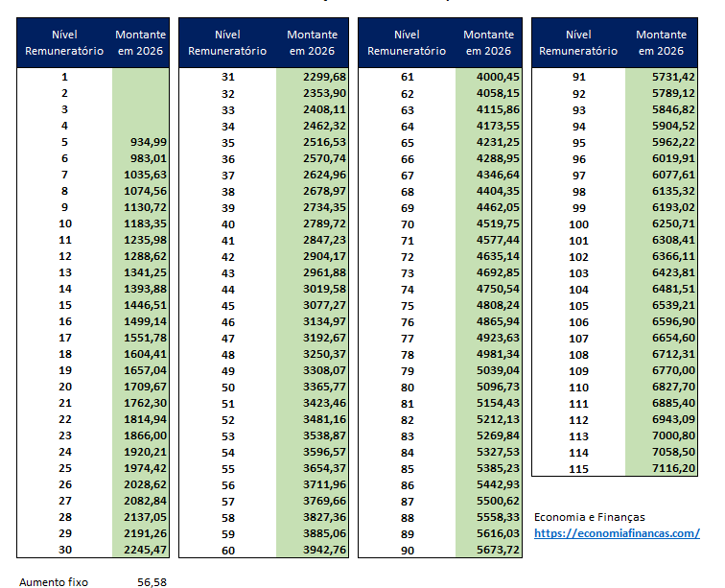
Task: Select the 56,58 fixed increase value
Action: pyautogui.click(x=151, y=581)
